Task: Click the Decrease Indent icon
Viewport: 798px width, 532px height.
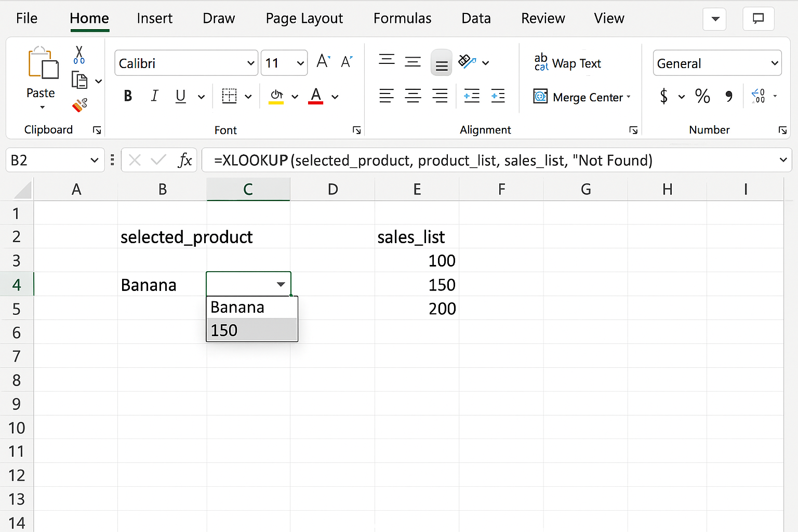Action: point(472,96)
